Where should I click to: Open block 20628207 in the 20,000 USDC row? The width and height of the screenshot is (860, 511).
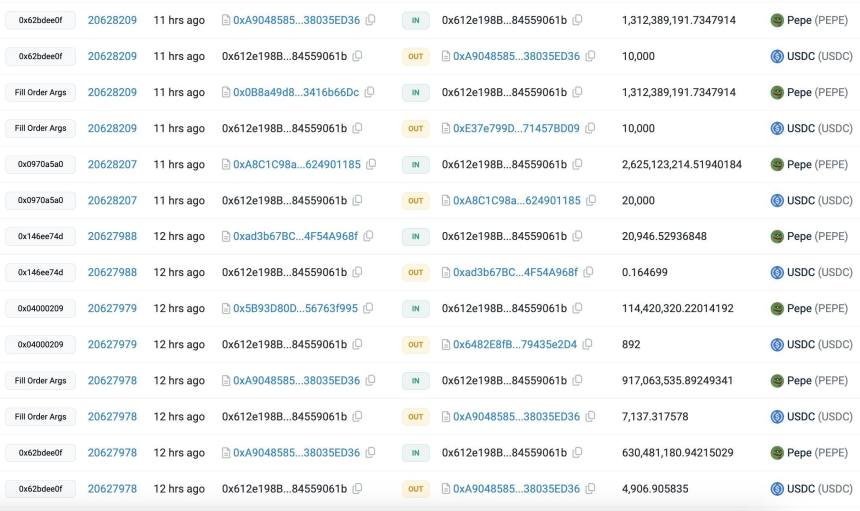(112, 200)
